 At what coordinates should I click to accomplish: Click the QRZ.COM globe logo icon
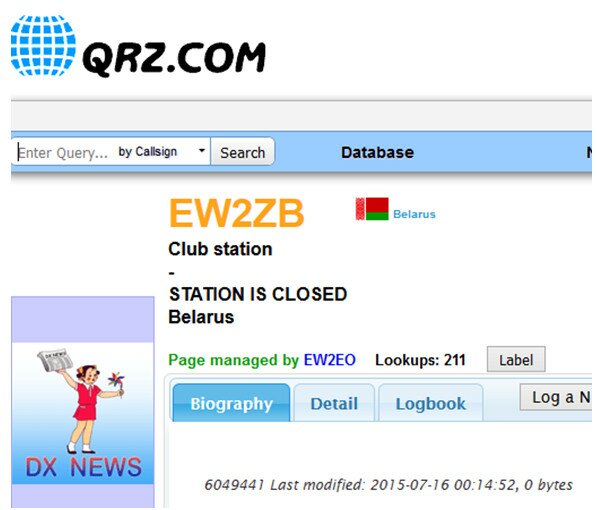click(x=43, y=45)
